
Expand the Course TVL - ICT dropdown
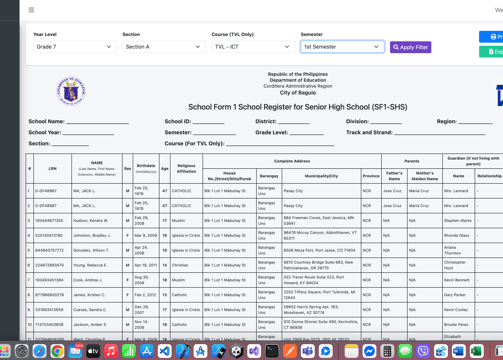coord(253,47)
